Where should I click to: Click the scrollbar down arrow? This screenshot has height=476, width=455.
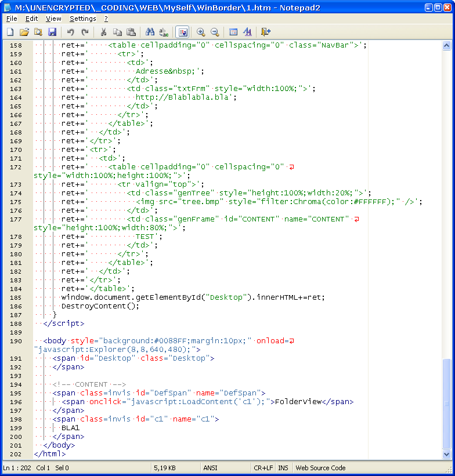tap(446, 454)
